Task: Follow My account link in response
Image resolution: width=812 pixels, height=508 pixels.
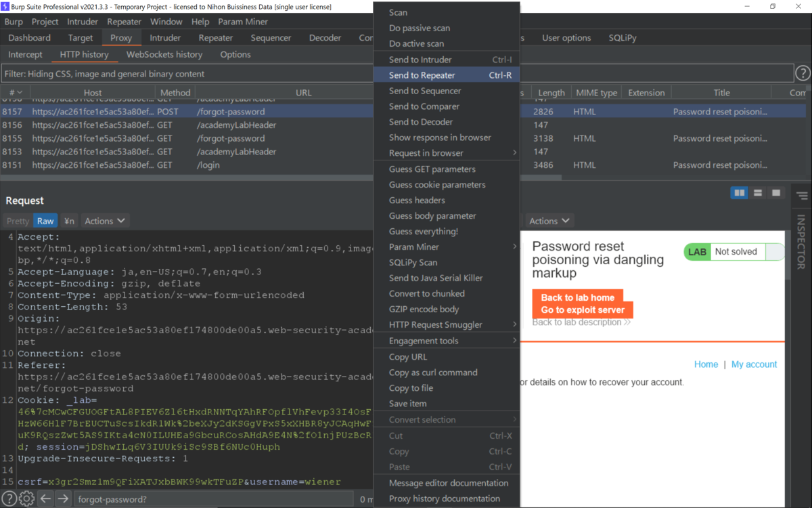Action: pos(754,364)
